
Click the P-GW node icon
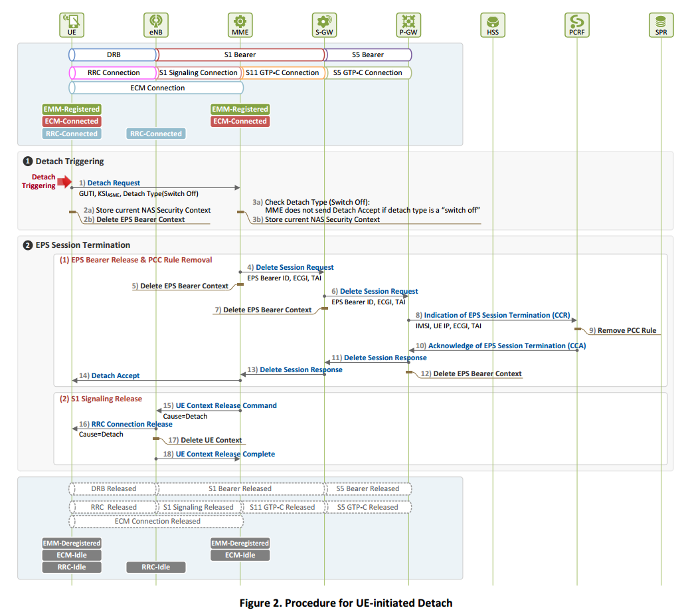408,25
